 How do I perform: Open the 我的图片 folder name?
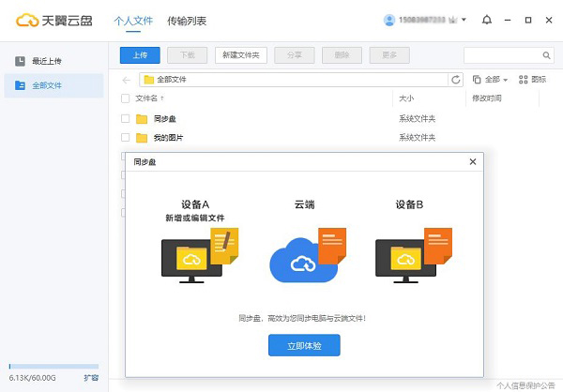pos(168,138)
